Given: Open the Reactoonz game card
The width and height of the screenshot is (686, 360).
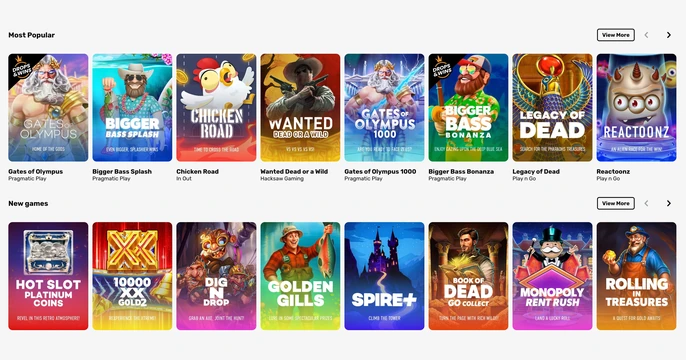Looking at the screenshot, I should point(636,108).
